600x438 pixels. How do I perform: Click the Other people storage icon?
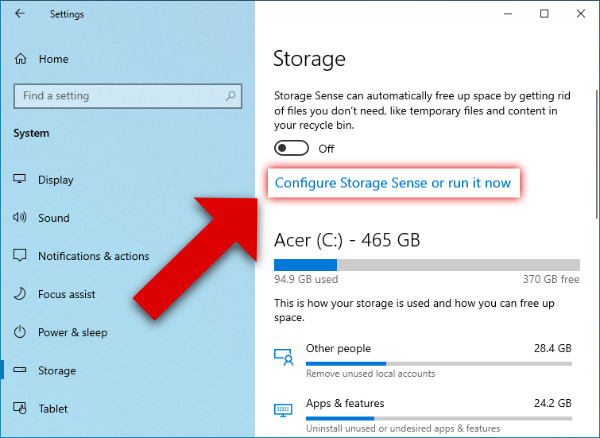284,355
